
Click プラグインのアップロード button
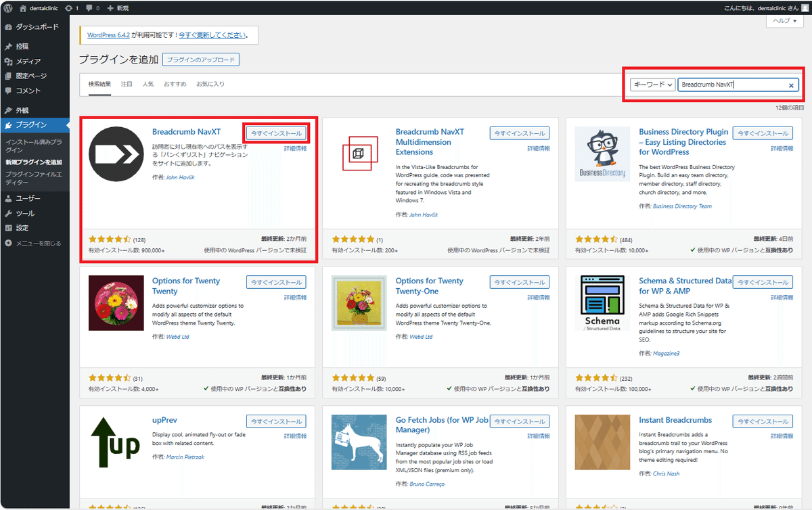pyautogui.click(x=201, y=60)
